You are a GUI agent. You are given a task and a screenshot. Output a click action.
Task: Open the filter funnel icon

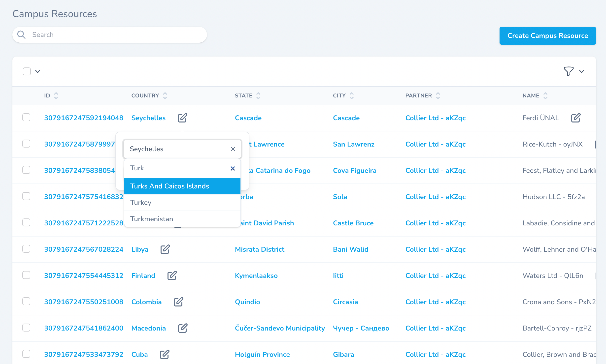tap(568, 71)
